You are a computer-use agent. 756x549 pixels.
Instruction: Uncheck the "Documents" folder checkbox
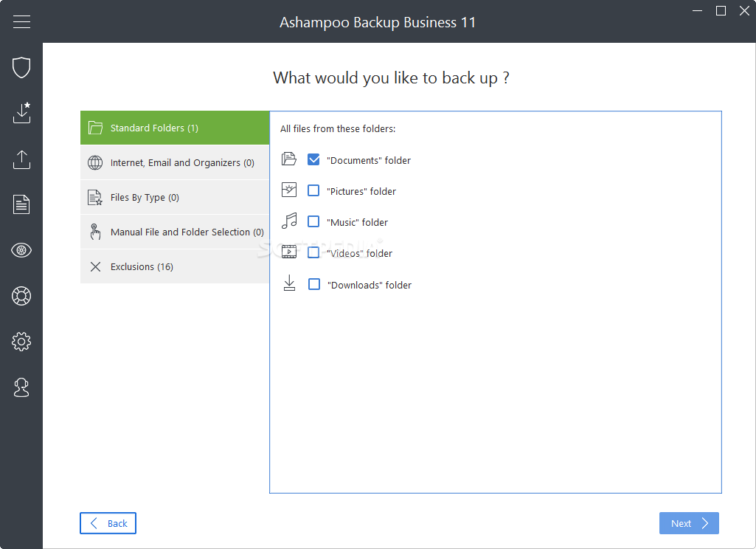pos(313,159)
